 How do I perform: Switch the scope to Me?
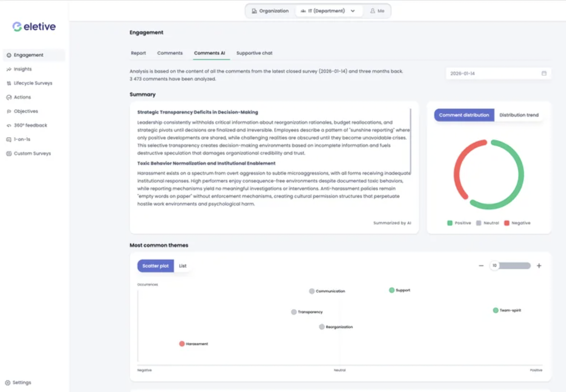tap(377, 11)
